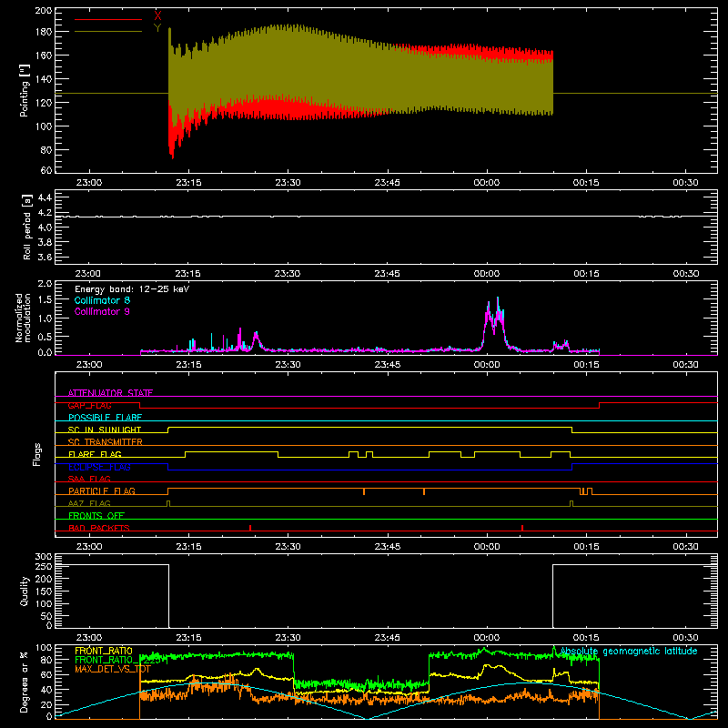Click the PARTICLE_FLAG dip marker near 23:41
Screen dimensions: 728x728
pos(364,491)
